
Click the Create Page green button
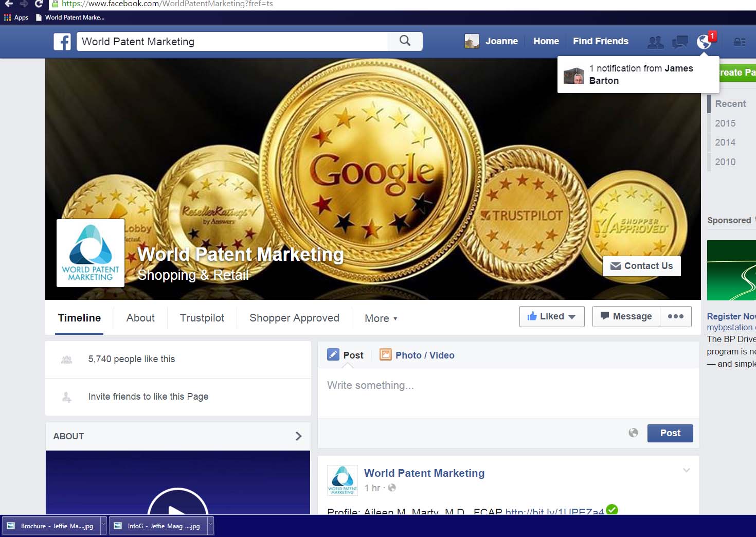coord(737,73)
